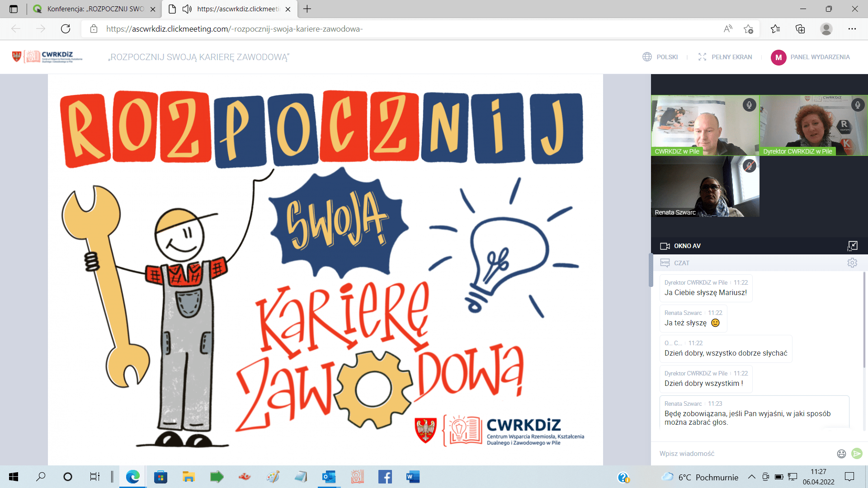Image resolution: width=868 pixels, height=488 pixels.
Task: Click the emoji picker in chat
Action: click(x=841, y=454)
